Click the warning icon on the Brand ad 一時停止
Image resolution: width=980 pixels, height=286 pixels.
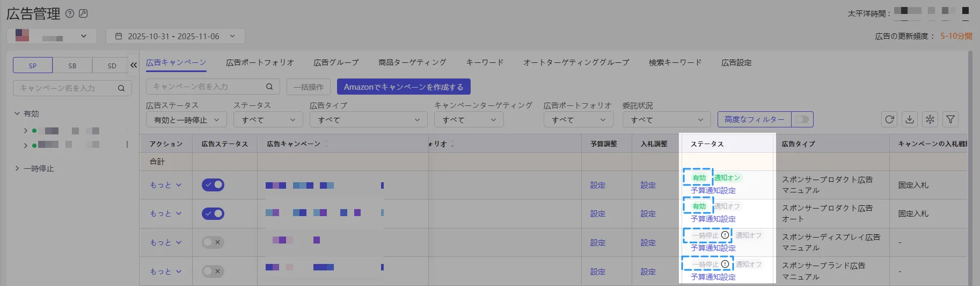point(725,264)
